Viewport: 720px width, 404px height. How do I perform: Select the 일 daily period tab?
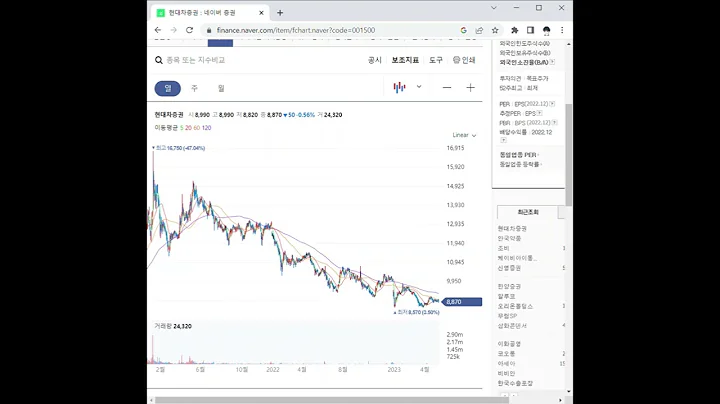[x=168, y=88]
